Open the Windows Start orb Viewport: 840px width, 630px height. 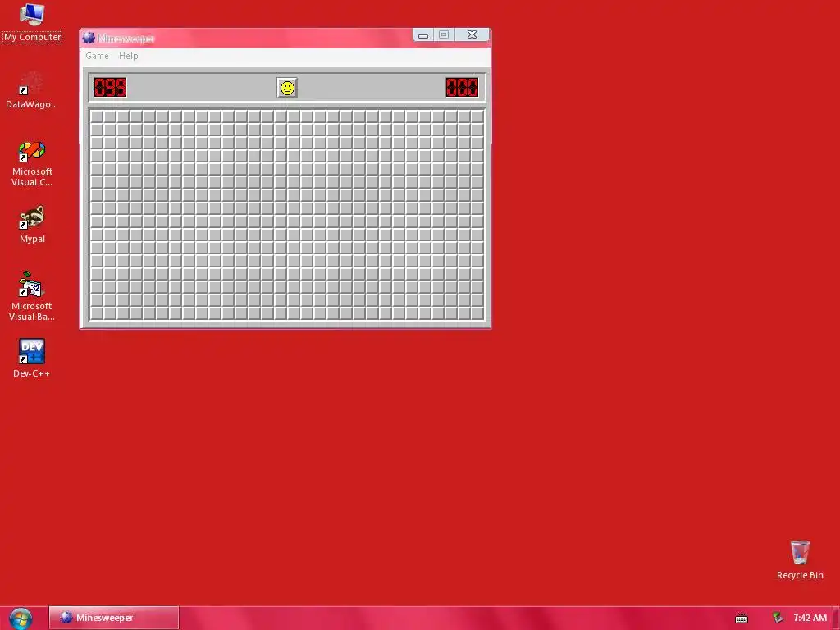(21, 619)
